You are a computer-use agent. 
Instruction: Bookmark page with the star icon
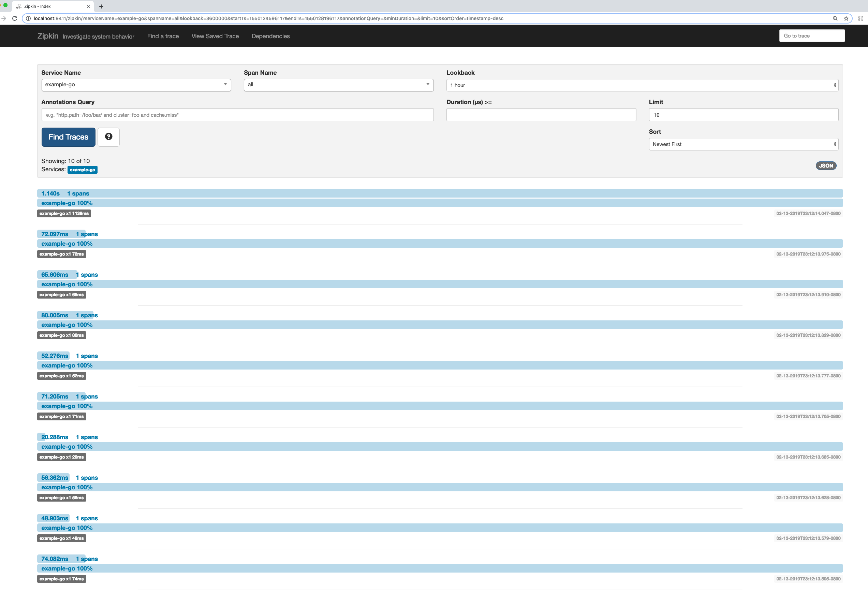click(x=846, y=18)
